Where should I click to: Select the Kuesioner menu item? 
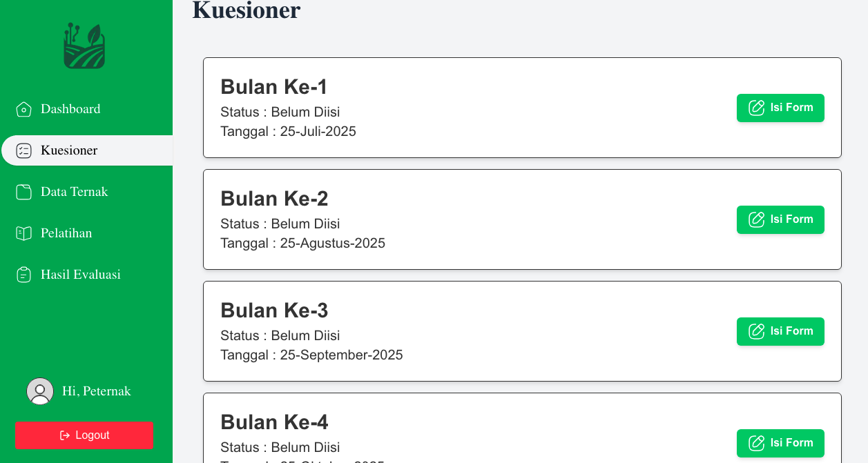click(x=69, y=150)
